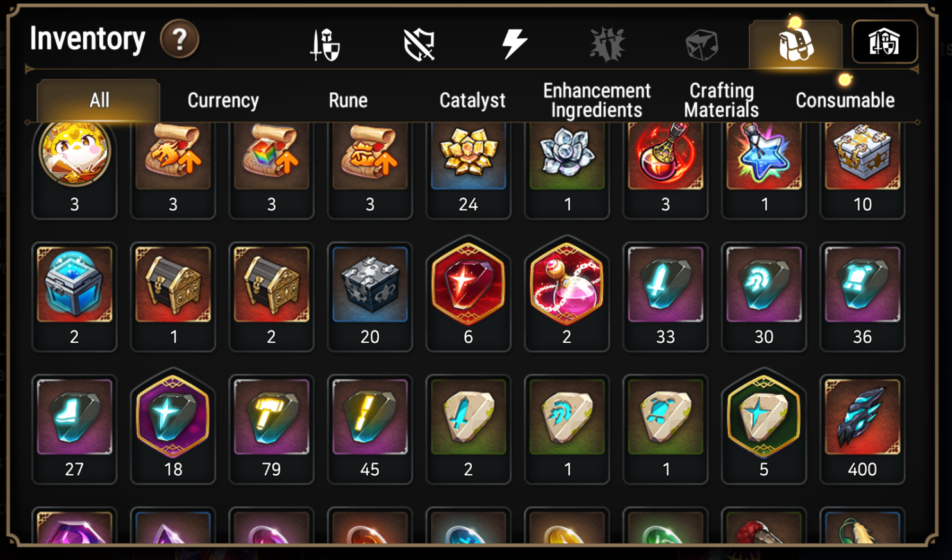Select the dice cube category icon

tap(701, 45)
